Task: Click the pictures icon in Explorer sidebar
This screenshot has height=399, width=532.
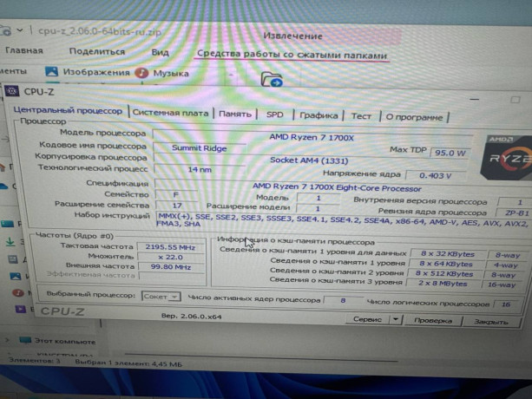Action: 16,276
